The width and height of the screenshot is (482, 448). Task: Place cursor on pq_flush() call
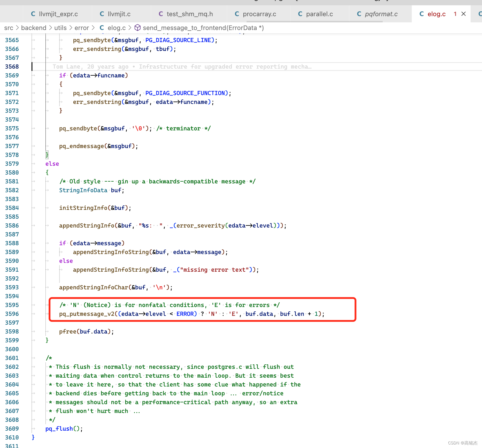(64, 429)
